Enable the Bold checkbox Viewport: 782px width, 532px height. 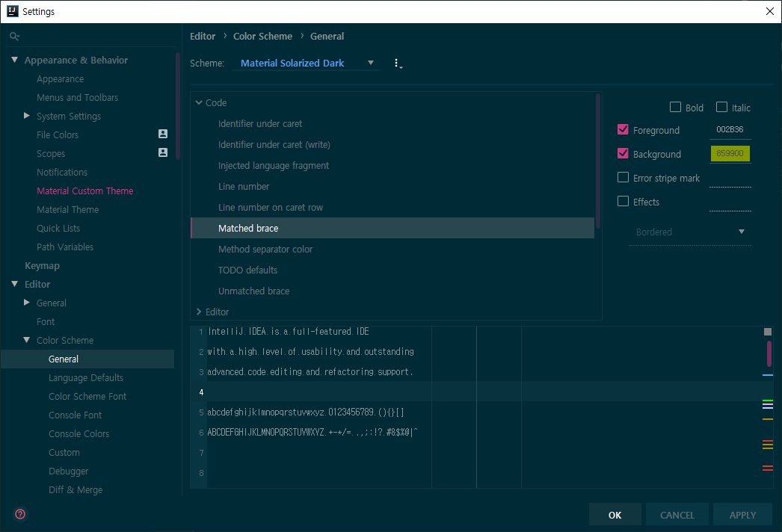coord(675,107)
